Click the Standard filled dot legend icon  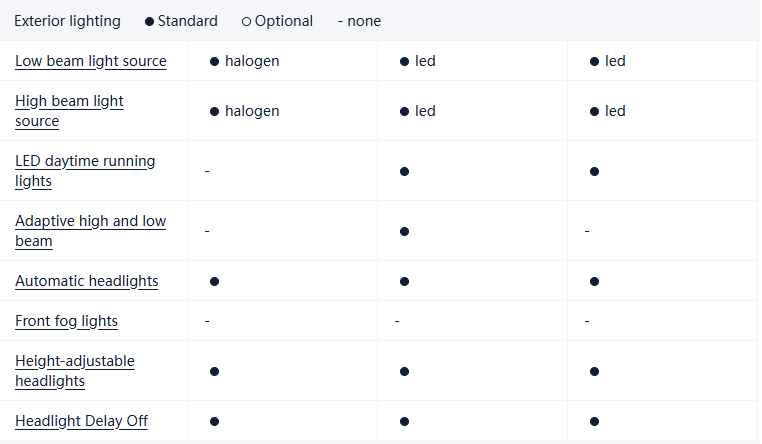149,21
